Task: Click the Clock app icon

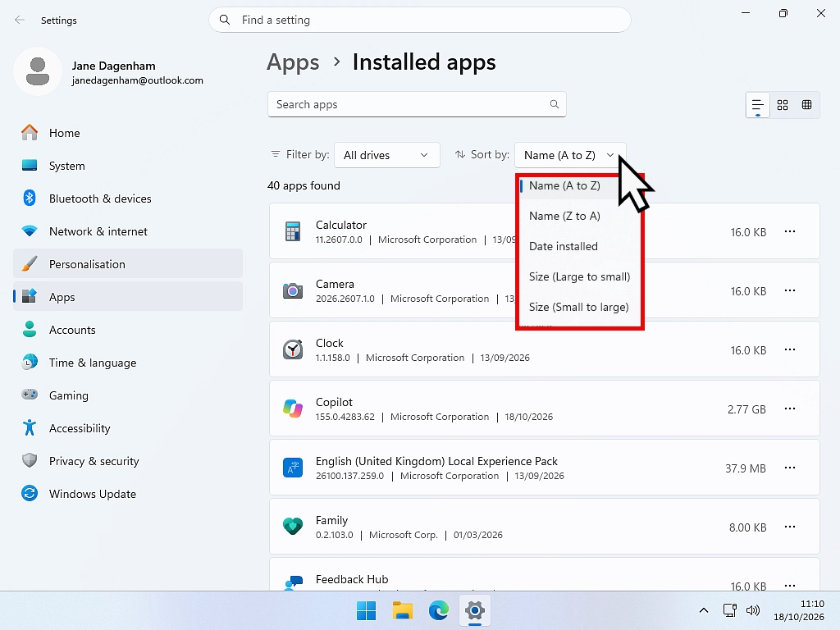Action: (x=293, y=349)
